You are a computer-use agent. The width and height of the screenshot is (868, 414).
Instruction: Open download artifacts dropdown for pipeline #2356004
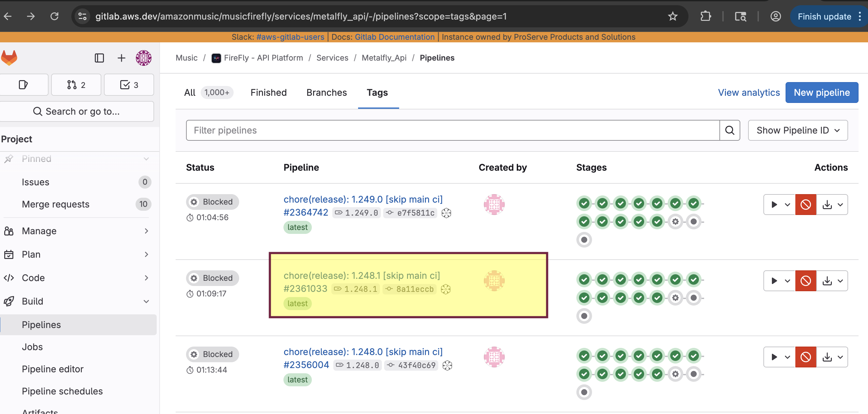coord(832,357)
